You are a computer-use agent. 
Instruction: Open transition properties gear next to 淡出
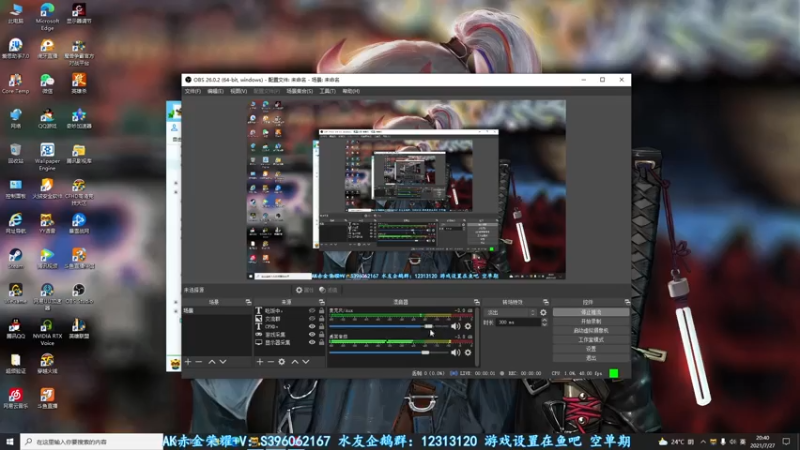pos(543,312)
